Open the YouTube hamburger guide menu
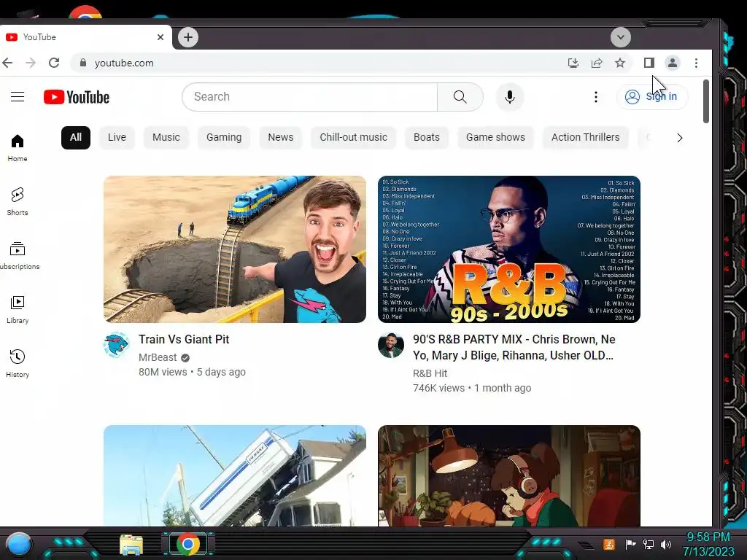 (x=18, y=97)
